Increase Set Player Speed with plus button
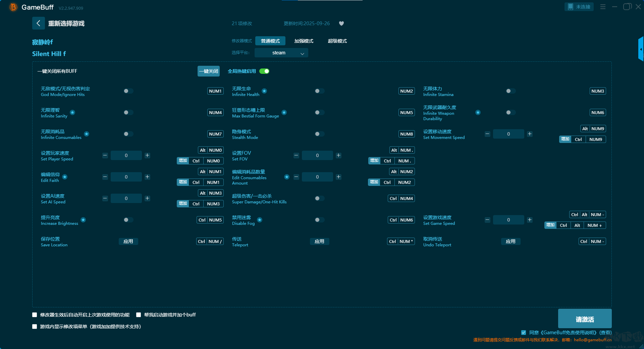 click(x=147, y=155)
